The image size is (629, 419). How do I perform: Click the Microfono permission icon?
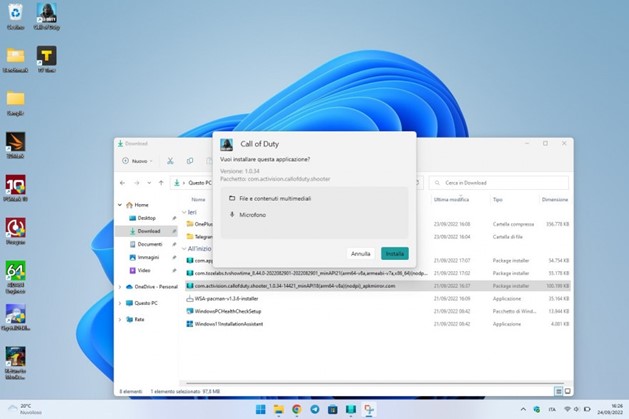(x=232, y=215)
